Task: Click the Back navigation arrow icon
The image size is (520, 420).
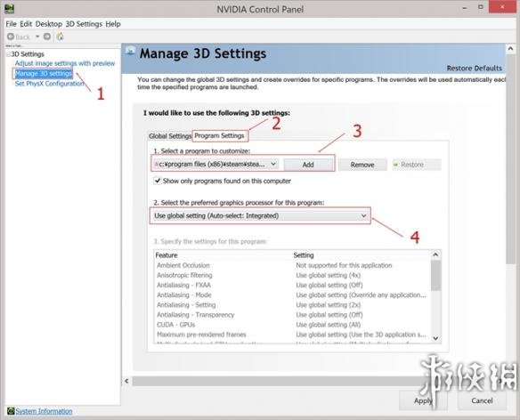Action: point(11,36)
